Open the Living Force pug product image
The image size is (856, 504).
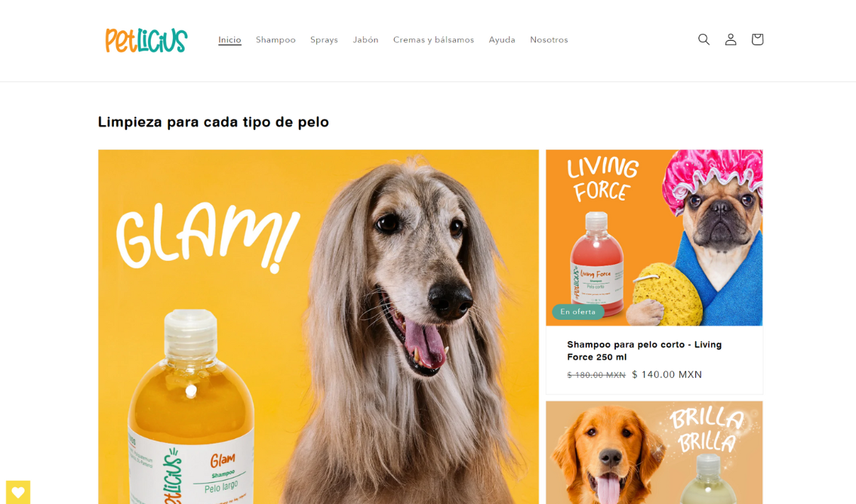654,238
